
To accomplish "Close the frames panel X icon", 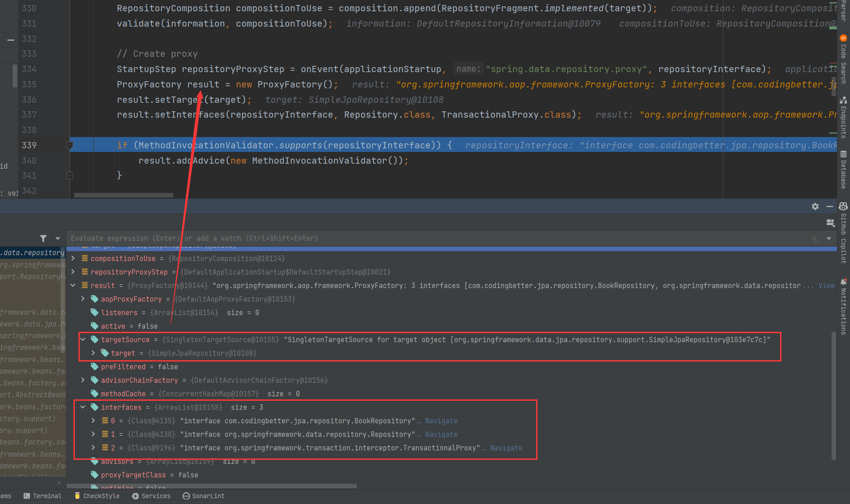I will pos(59,483).
